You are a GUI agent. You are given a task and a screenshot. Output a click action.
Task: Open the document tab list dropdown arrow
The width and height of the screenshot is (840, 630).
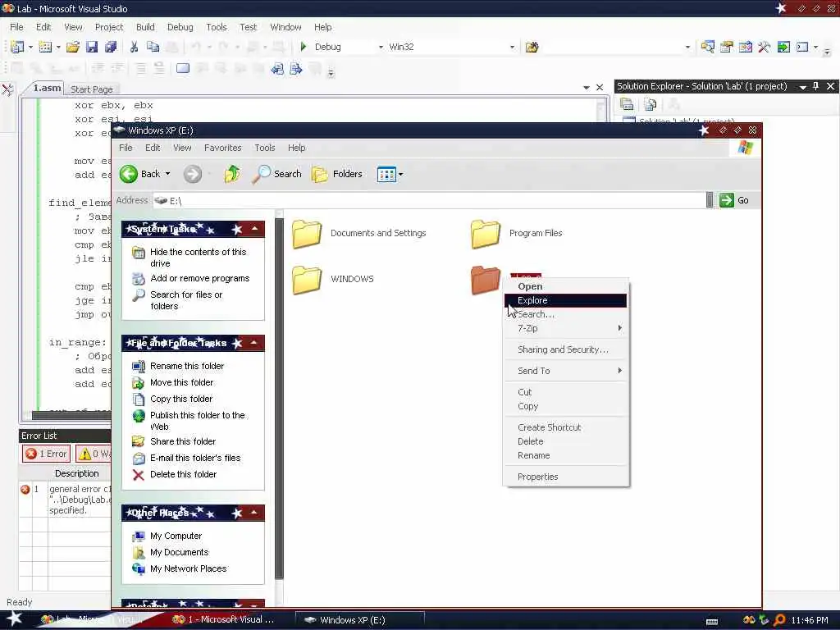(x=586, y=87)
